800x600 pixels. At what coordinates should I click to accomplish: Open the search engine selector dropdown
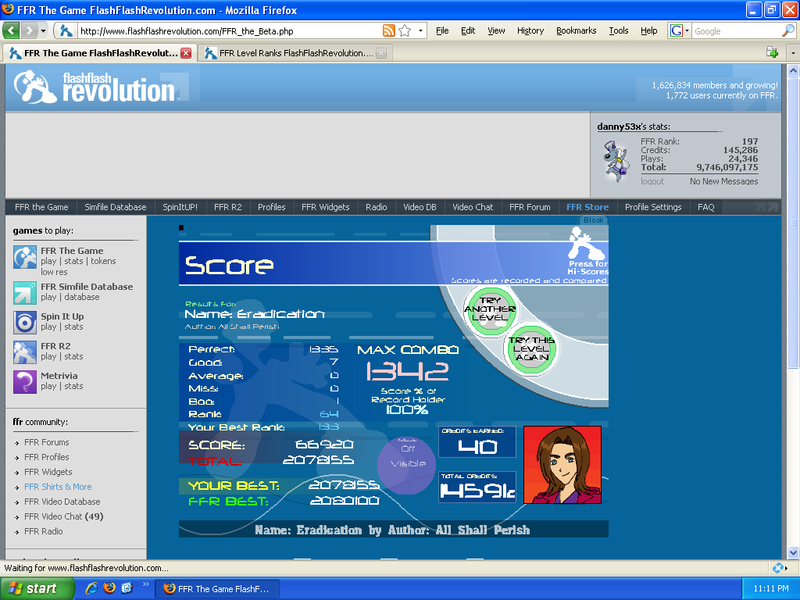click(682, 31)
